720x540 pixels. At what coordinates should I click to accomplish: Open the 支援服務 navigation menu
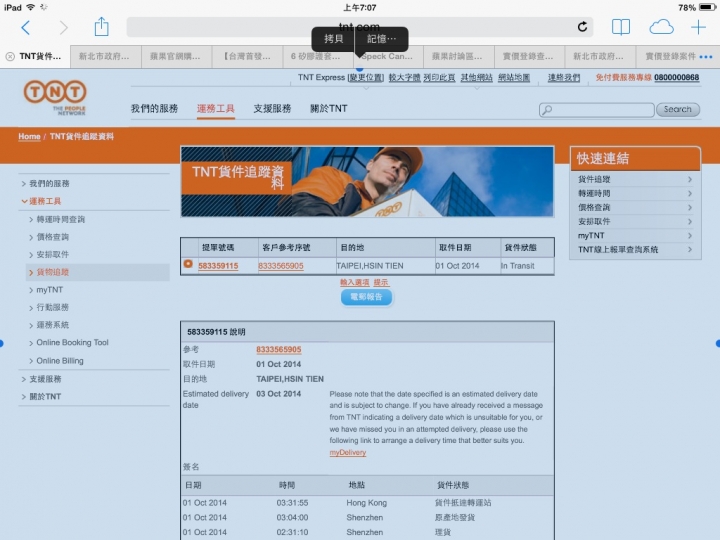(272, 108)
